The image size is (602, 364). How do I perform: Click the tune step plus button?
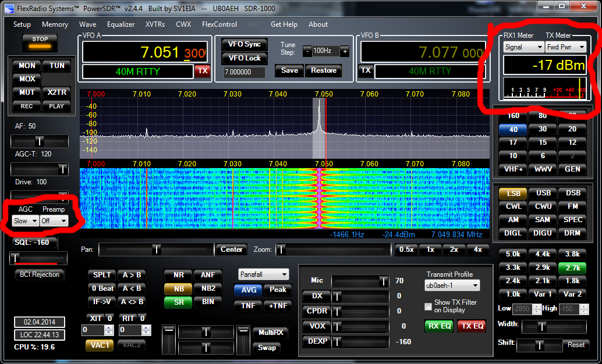pos(345,51)
